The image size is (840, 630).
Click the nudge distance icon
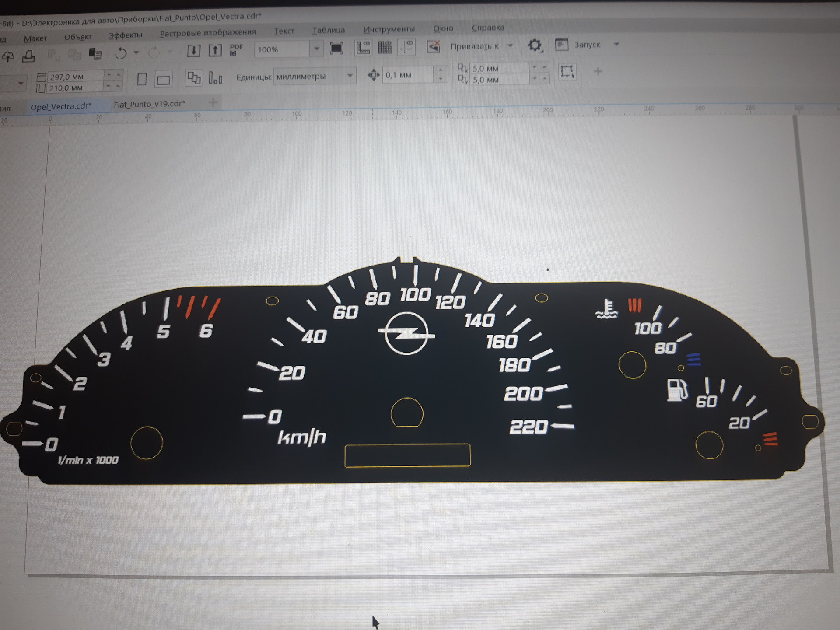click(x=374, y=75)
